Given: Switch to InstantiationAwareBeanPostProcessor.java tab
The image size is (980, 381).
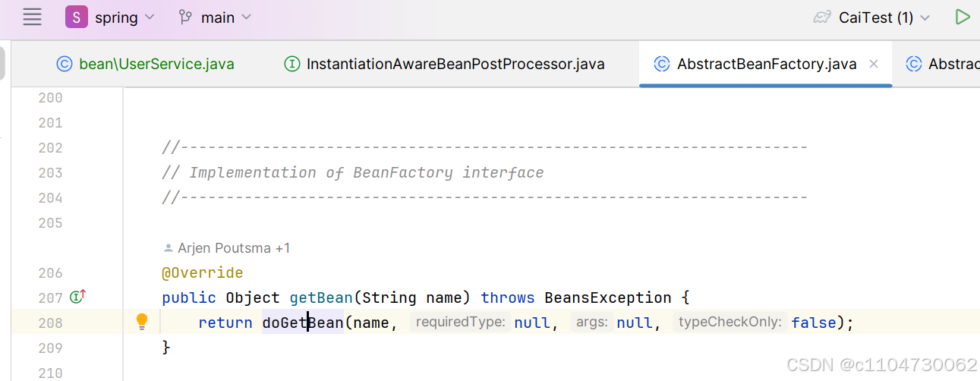Looking at the screenshot, I should (x=444, y=64).
